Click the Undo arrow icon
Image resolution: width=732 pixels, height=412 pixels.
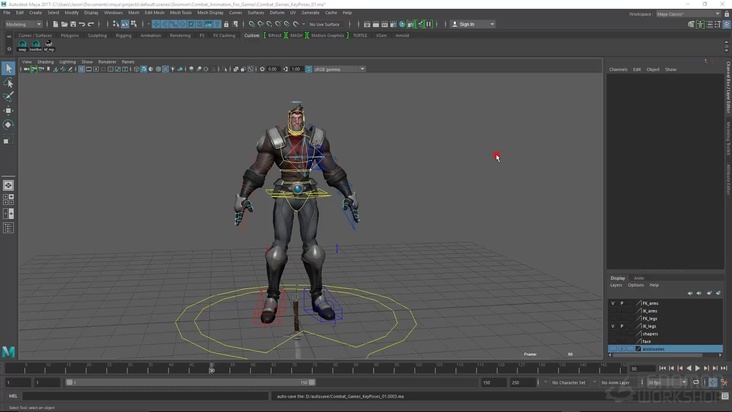tap(82, 24)
